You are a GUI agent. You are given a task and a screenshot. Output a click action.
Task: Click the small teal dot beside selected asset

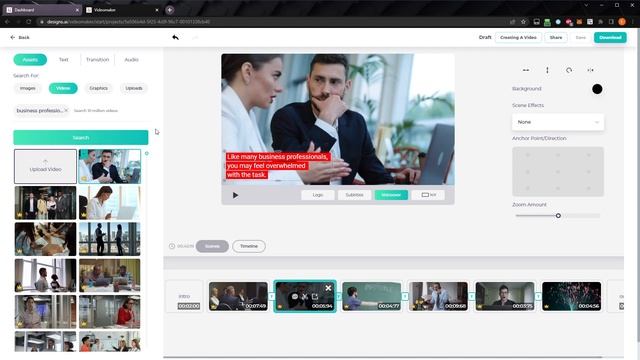point(147,153)
